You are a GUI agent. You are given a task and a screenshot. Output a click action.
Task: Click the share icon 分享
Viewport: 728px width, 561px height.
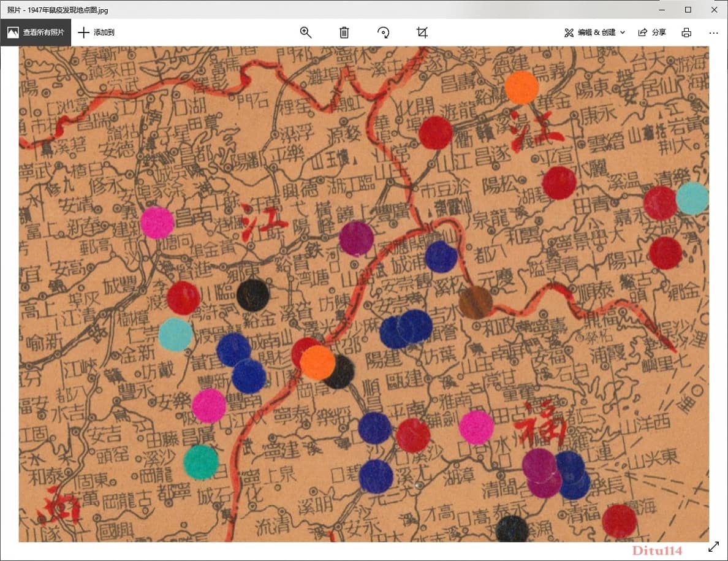653,32
